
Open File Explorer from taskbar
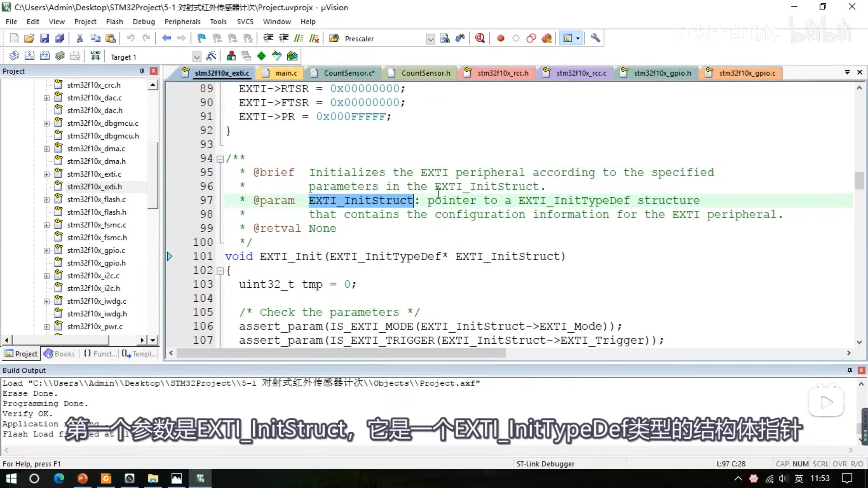point(153,479)
